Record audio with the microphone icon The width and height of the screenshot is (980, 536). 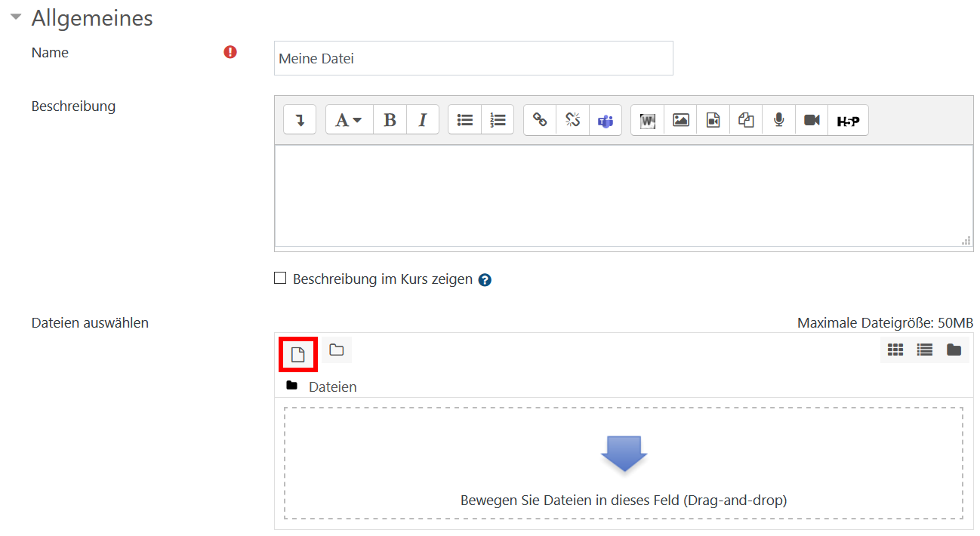pyautogui.click(x=779, y=120)
